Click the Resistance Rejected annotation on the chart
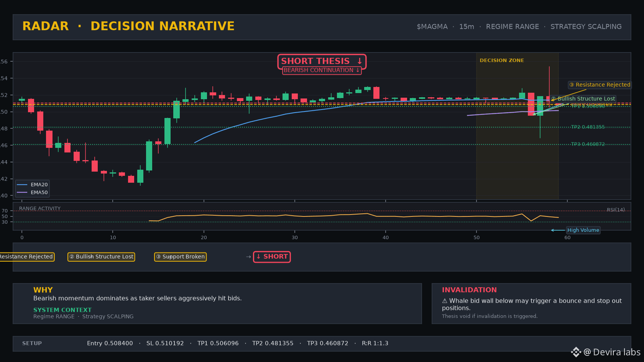The width and height of the screenshot is (644, 362). [x=600, y=85]
